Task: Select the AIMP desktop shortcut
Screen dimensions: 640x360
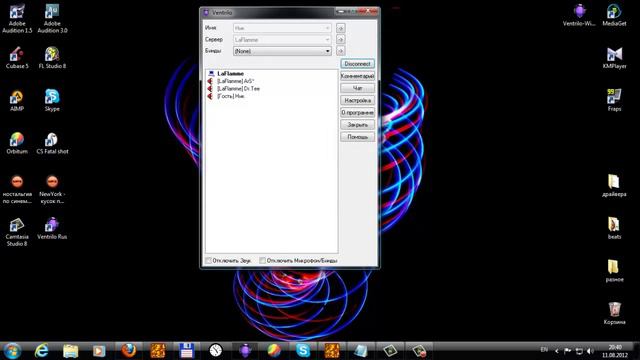Action: [17, 101]
